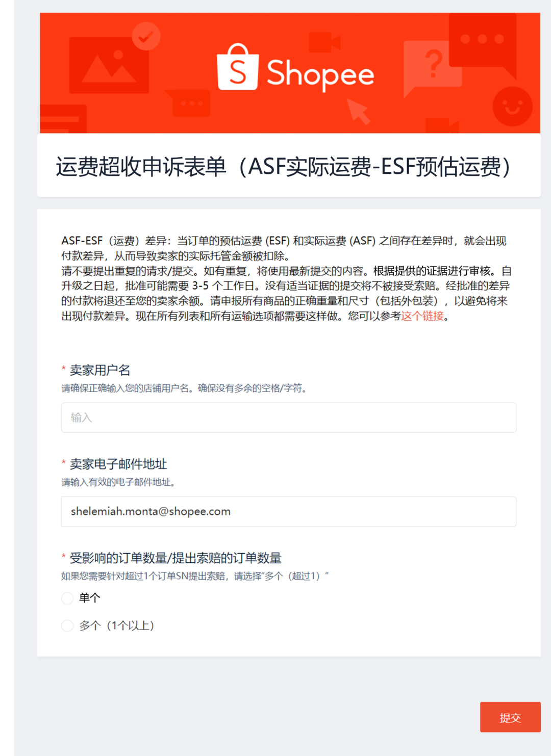Click the Shopee logo in the banner

(x=295, y=69)
